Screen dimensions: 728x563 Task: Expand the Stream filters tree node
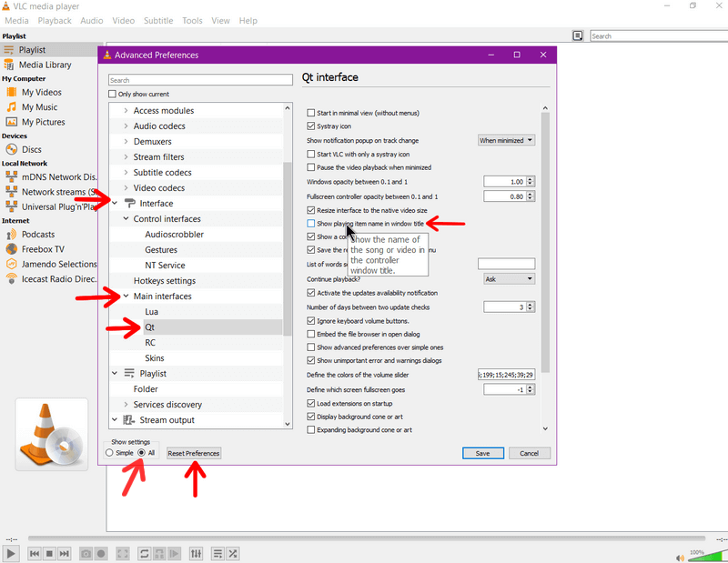pos(126,156)
